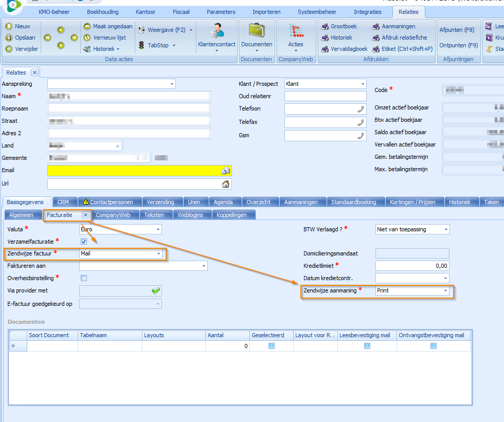Uncheck the Verzamelfacturatie checkbox

(84, 242)
